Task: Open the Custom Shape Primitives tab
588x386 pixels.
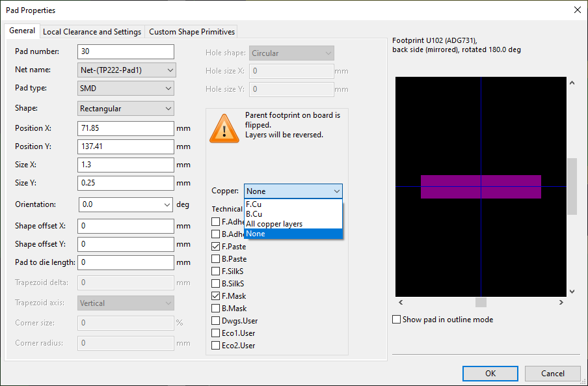Action: (191, 31)
